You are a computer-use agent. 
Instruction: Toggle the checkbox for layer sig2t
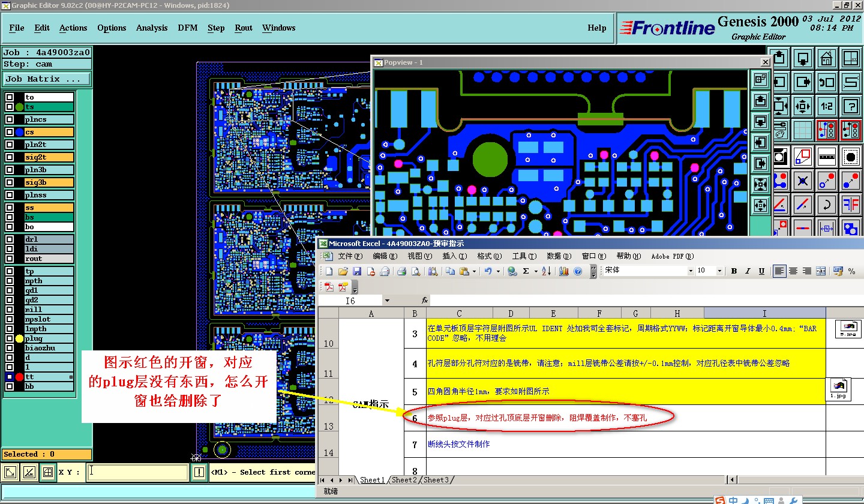(10, 157)
